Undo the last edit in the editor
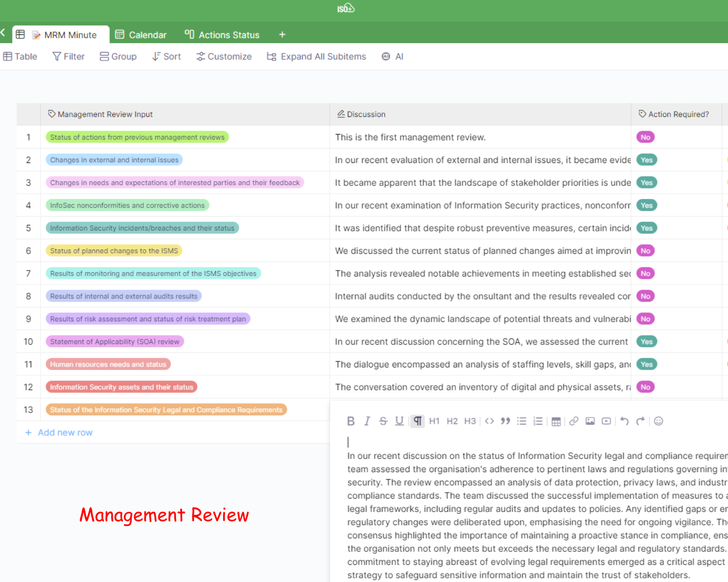The height and width of the screenshot is (582, 728). point(624,421)
